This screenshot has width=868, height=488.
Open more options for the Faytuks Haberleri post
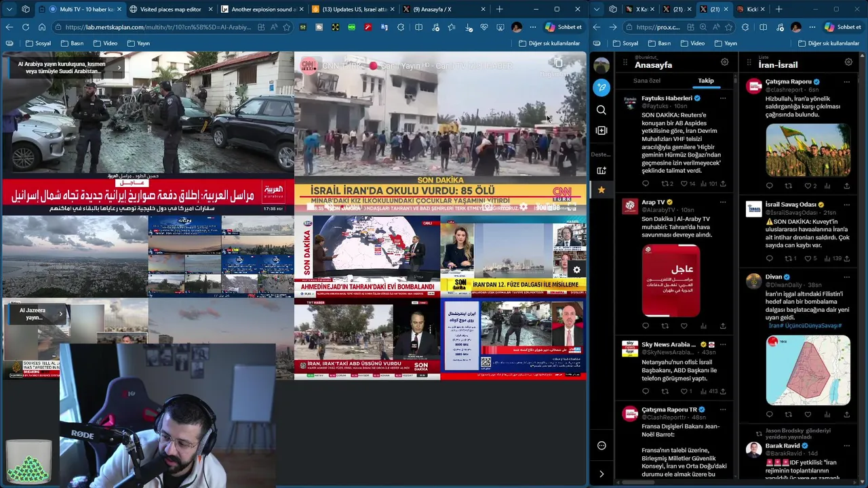point(723,98)
